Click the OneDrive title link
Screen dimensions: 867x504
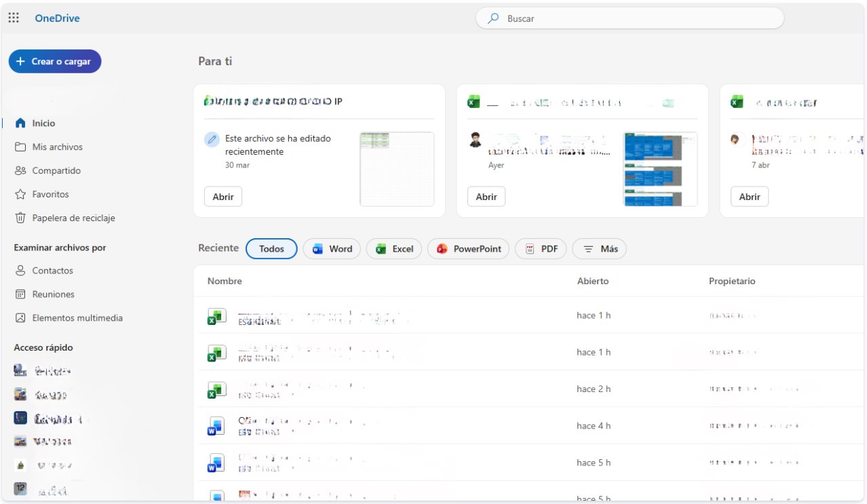coord(57,18)
